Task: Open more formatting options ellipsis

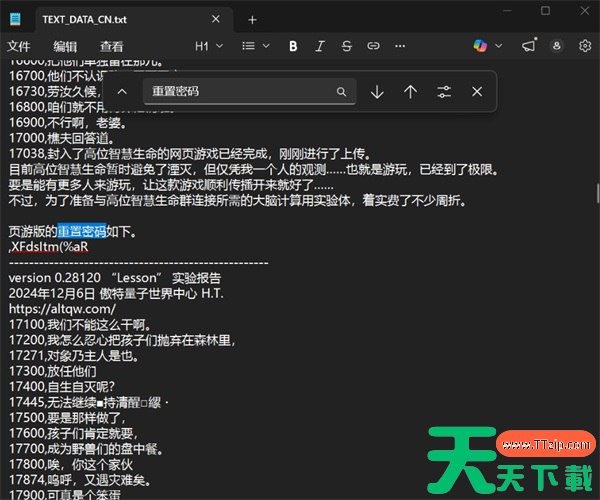Action: (400, 46)
